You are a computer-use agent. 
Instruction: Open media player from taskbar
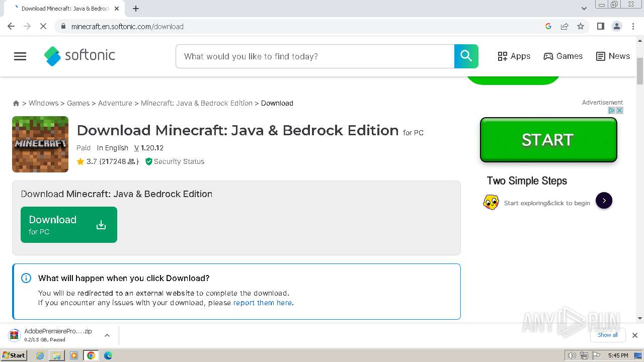(74, 355)
